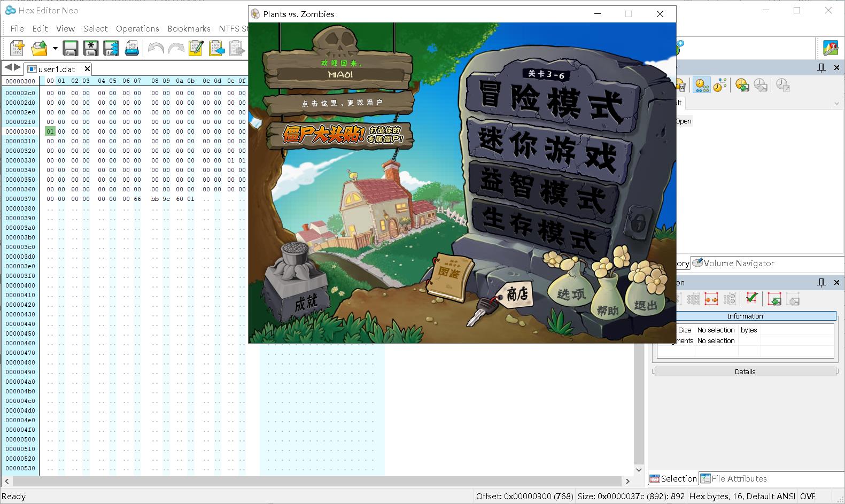Go to previous document tab arrow

pos(8,67)
